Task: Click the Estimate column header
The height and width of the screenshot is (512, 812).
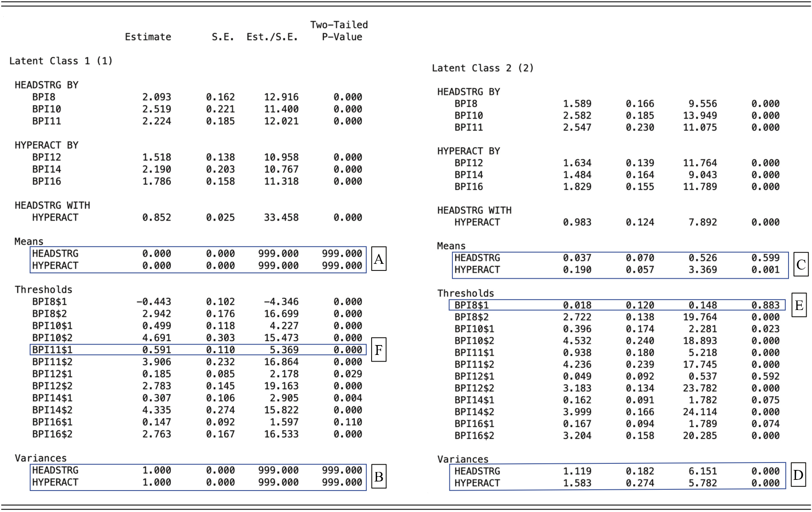Action: pos(148,37)
